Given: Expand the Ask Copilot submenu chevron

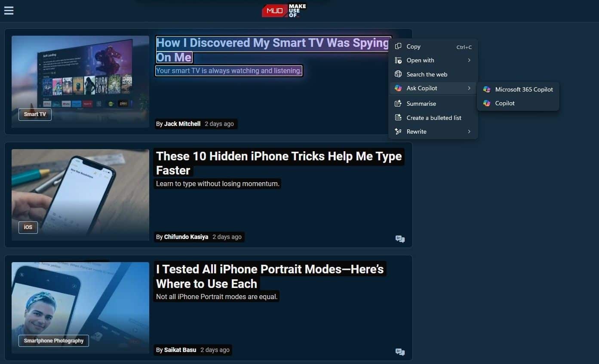Looking at the screenshot, I should click(469, 88).
